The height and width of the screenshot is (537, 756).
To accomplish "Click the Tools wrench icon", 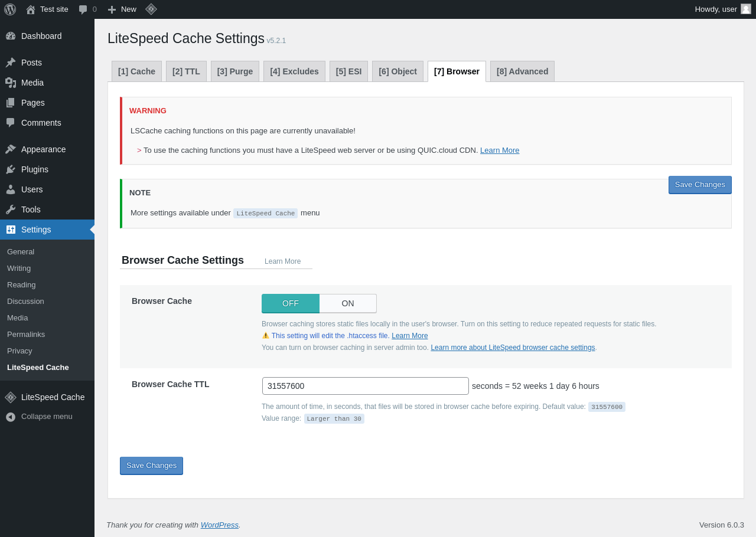I will 11,209.
